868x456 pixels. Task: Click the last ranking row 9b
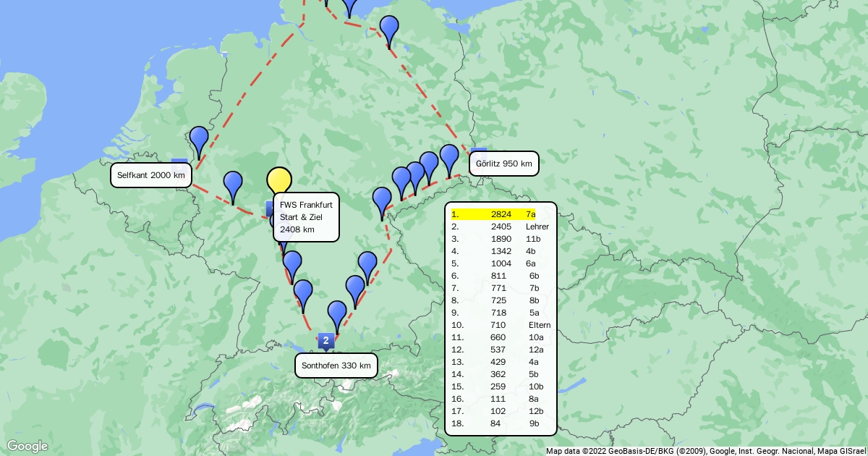click(501, 423)
